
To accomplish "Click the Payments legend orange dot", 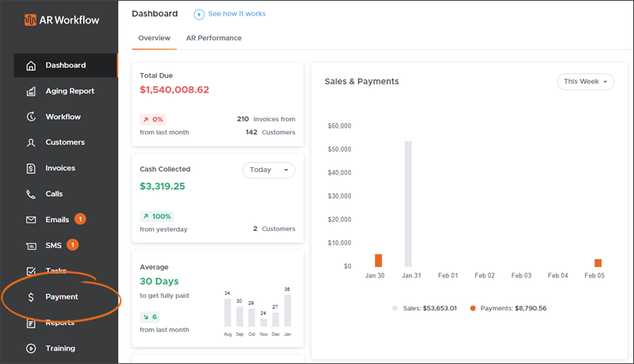I will [472, 308].
